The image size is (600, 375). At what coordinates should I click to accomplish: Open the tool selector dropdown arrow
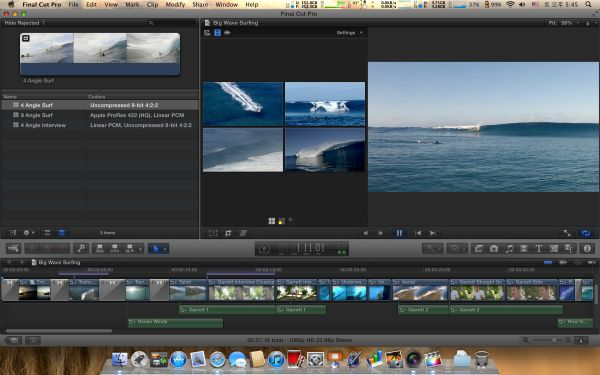click(165, 249)
